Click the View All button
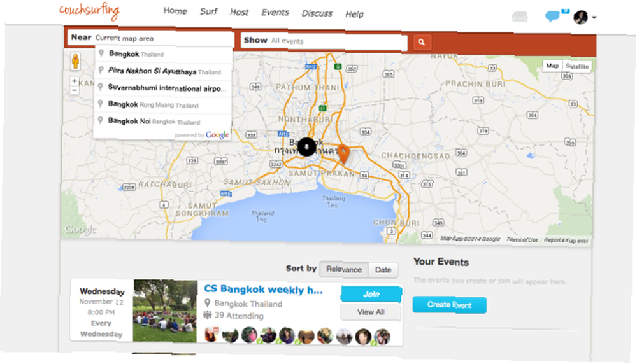The image size is (637, 364). click(371, 312)
